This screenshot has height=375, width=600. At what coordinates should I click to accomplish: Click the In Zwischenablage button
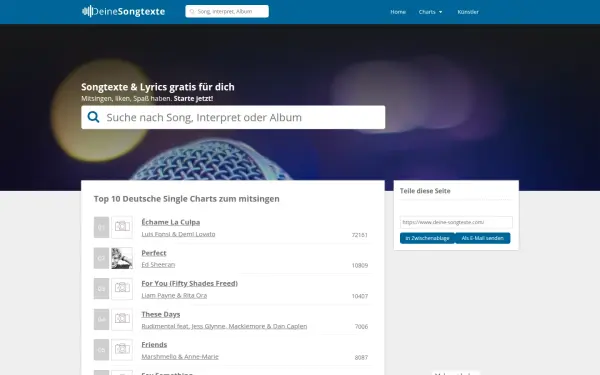click(x=427, y=238)
